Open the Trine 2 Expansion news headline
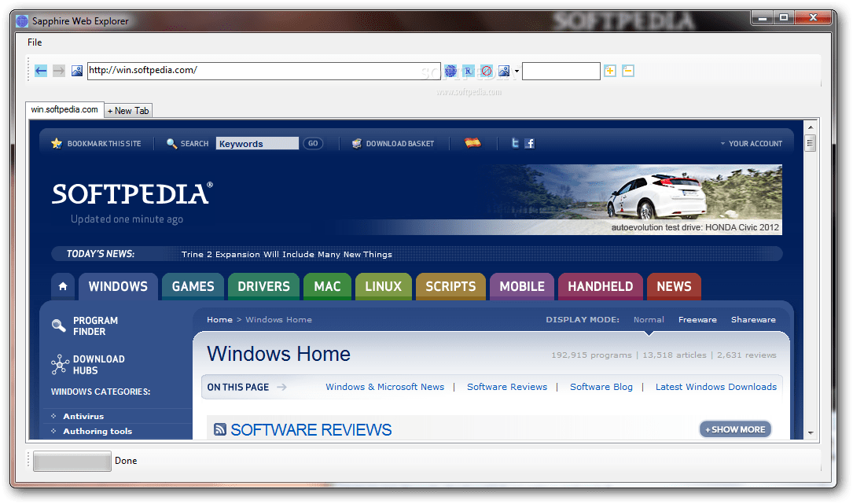This screenshot has width=853, height=504. (x=287, y=254)
